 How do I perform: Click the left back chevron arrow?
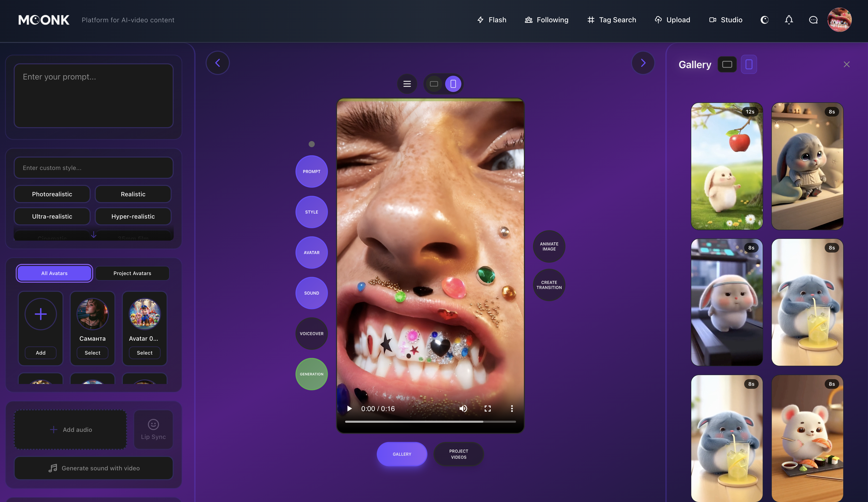[x=218, y=63]
